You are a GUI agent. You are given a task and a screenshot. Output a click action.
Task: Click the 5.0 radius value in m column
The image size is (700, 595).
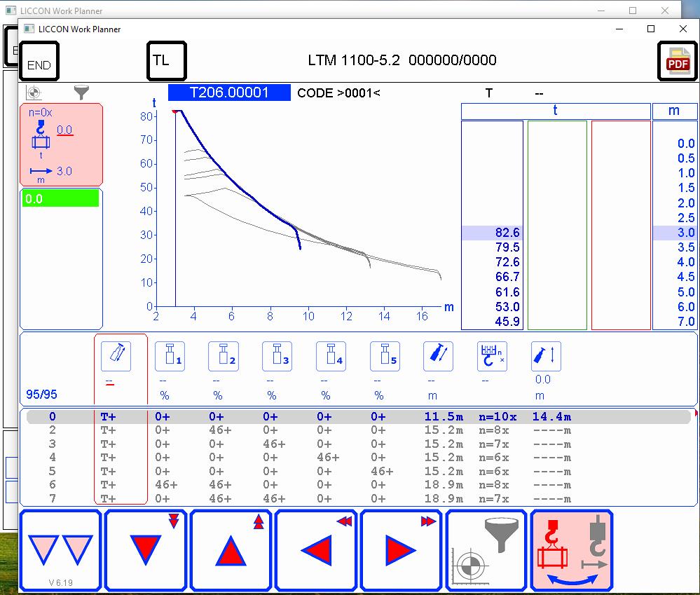tap(686, 292)
